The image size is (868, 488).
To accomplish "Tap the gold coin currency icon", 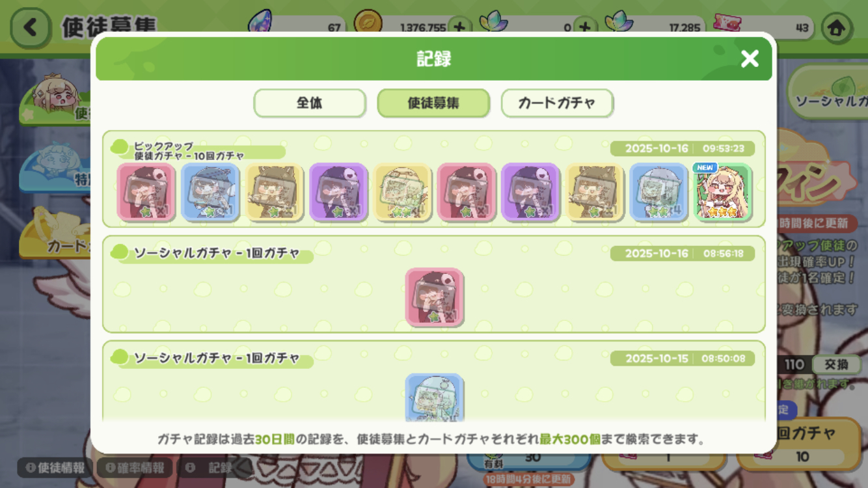I will pos(368,25).
